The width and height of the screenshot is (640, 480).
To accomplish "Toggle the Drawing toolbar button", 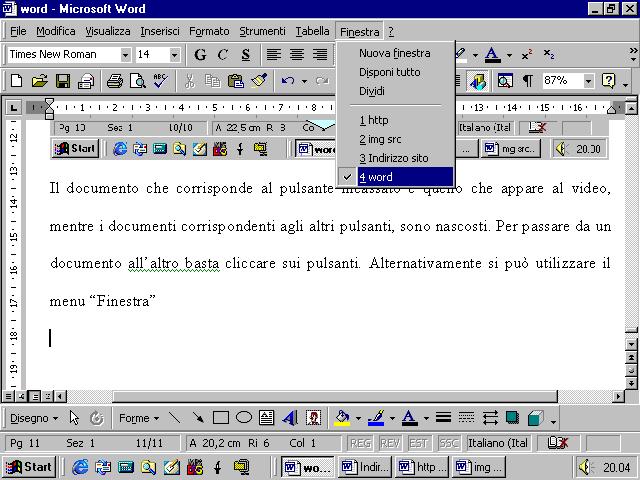I will pyautogui.click(x=477, y=81).
